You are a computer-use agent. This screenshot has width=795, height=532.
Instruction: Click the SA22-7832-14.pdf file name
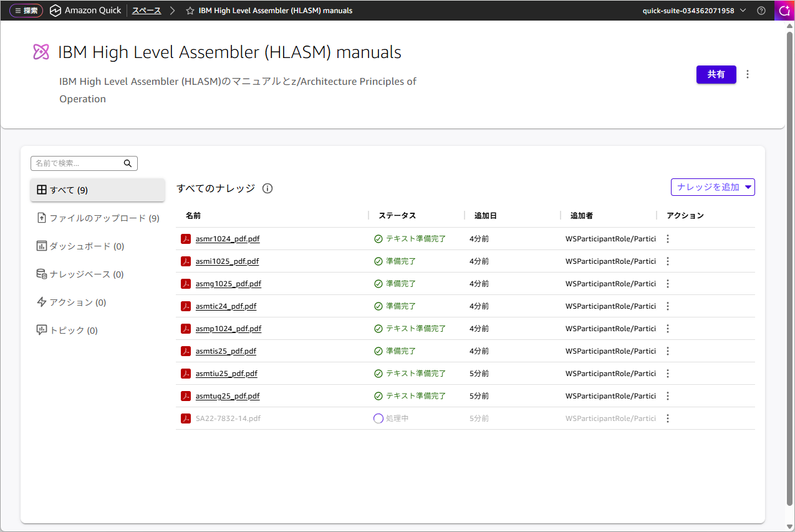click(x=228, y=418)
